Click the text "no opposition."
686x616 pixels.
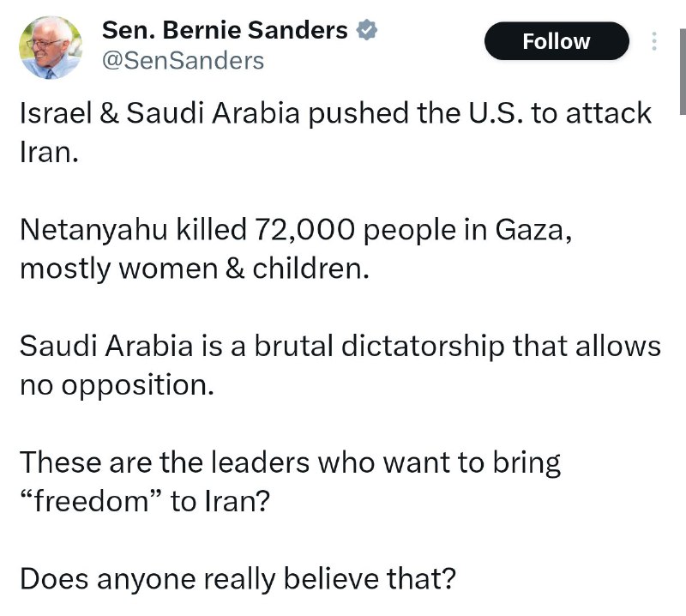click(x=115, y=384)
